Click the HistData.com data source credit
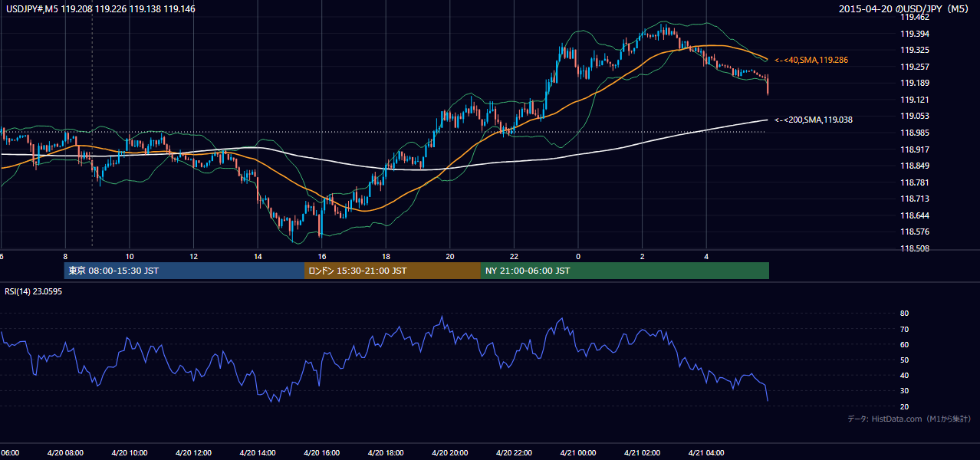Screen dimensions: 980x460 click(x=909, y=419)
